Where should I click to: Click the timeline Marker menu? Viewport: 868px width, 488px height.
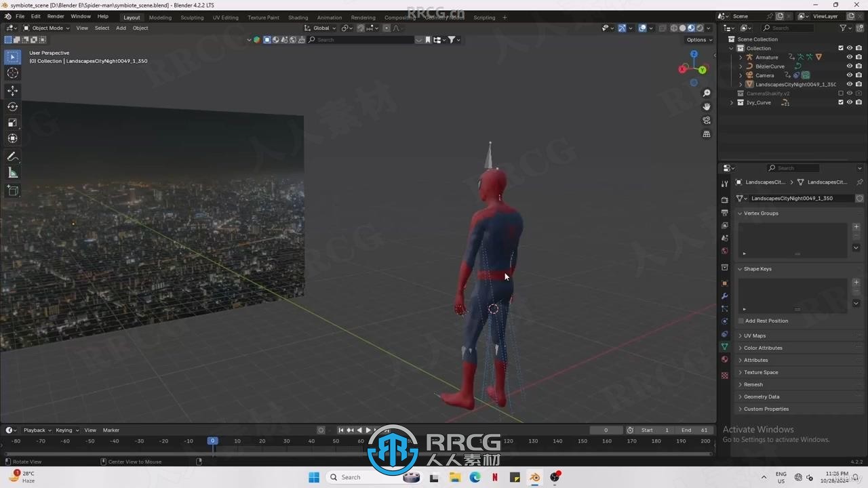[x=111, y=430]
